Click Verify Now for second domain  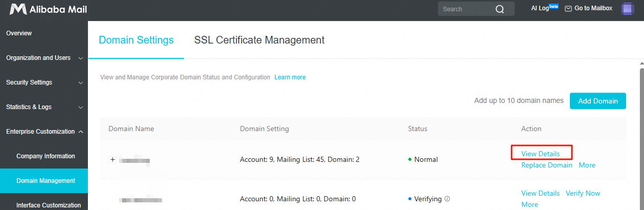[583, 193]
